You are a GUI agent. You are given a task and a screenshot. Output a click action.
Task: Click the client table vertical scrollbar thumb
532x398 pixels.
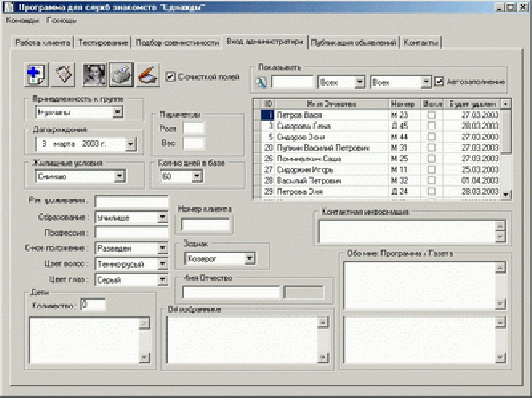(x=506, y=131)
